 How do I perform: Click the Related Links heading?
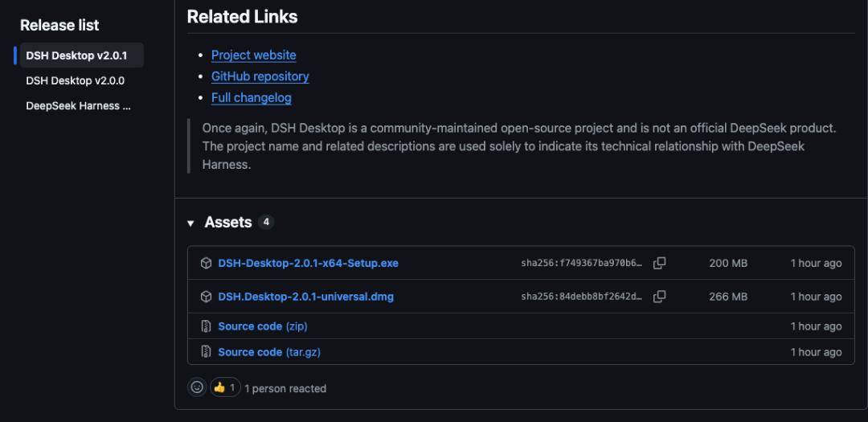coord(243,17)
